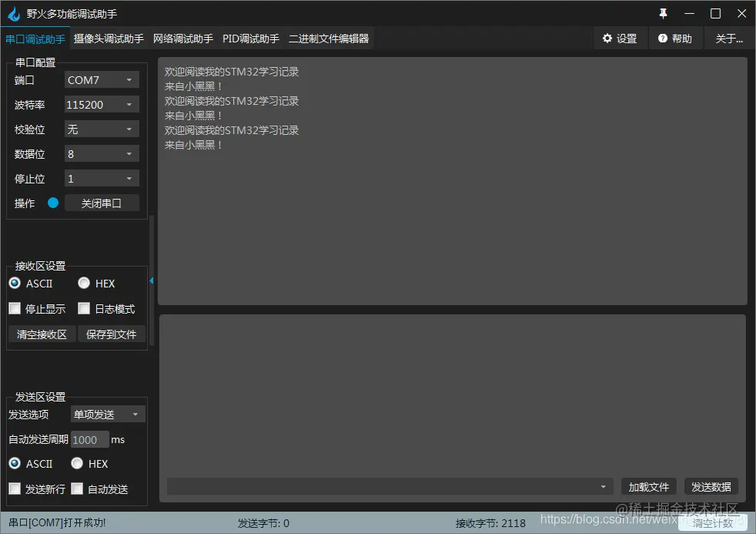Click the flame logo in the title bar
The width and height of the screenshot is (756, 534).
(13, 13)
